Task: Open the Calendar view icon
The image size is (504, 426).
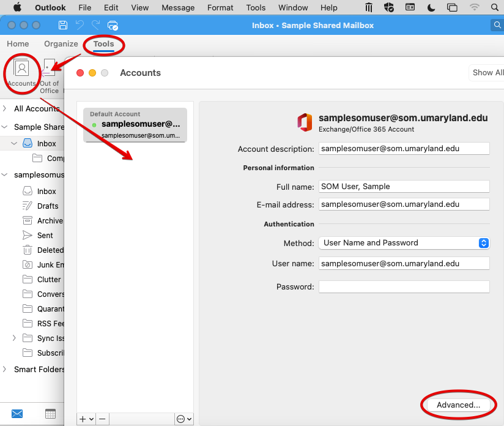Action: point(50,414)
